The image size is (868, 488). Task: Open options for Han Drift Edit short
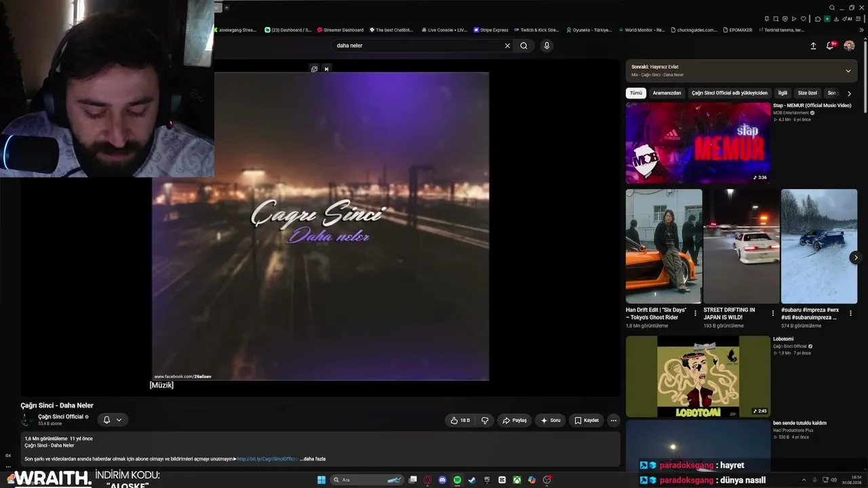tap(695, 313)
